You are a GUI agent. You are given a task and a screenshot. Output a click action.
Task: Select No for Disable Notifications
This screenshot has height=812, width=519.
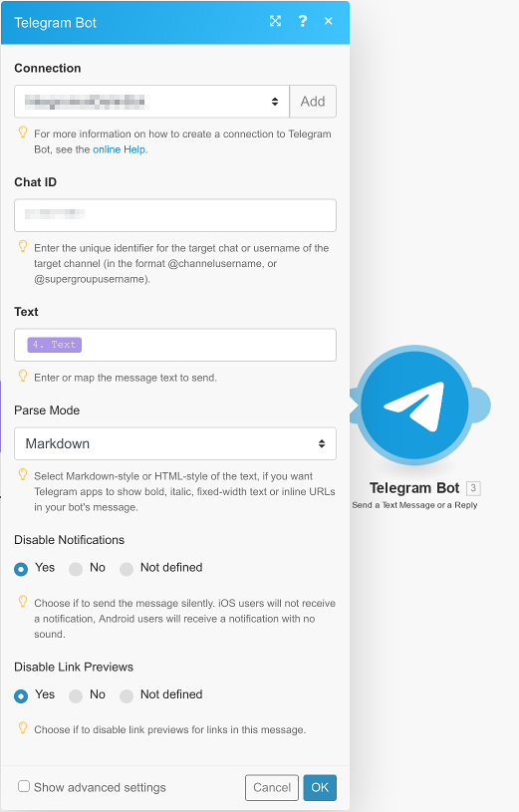point(76,570)
